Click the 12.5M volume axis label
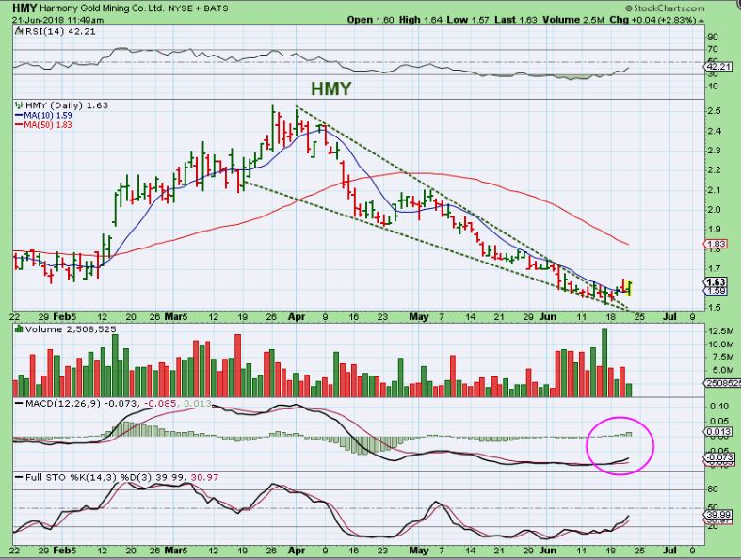 [x=720, y=331]
